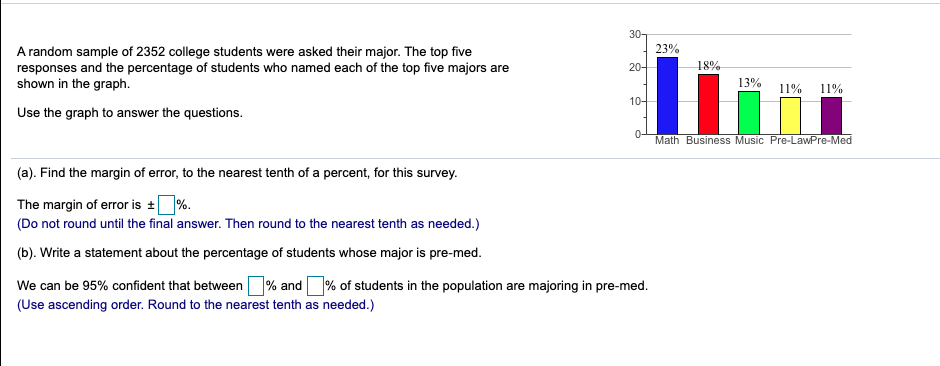940x366 pixels.
Task: Click the 13% label above Music bar
Action: pos(749,83)
